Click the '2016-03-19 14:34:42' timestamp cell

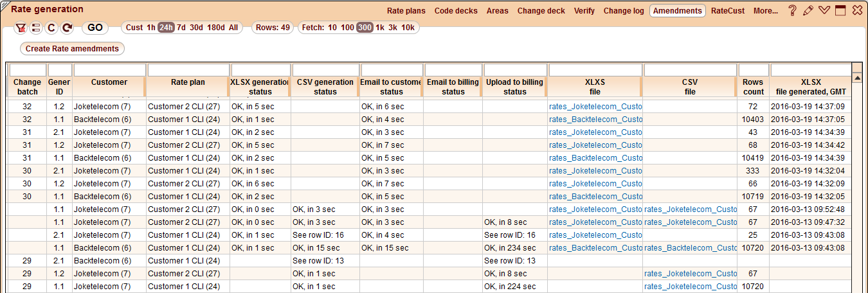[811, 145]
